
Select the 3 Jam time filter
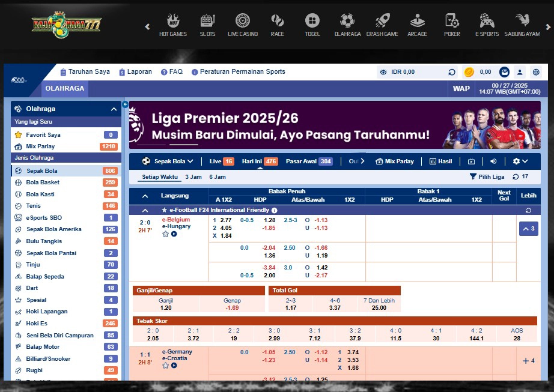[193, 176]
